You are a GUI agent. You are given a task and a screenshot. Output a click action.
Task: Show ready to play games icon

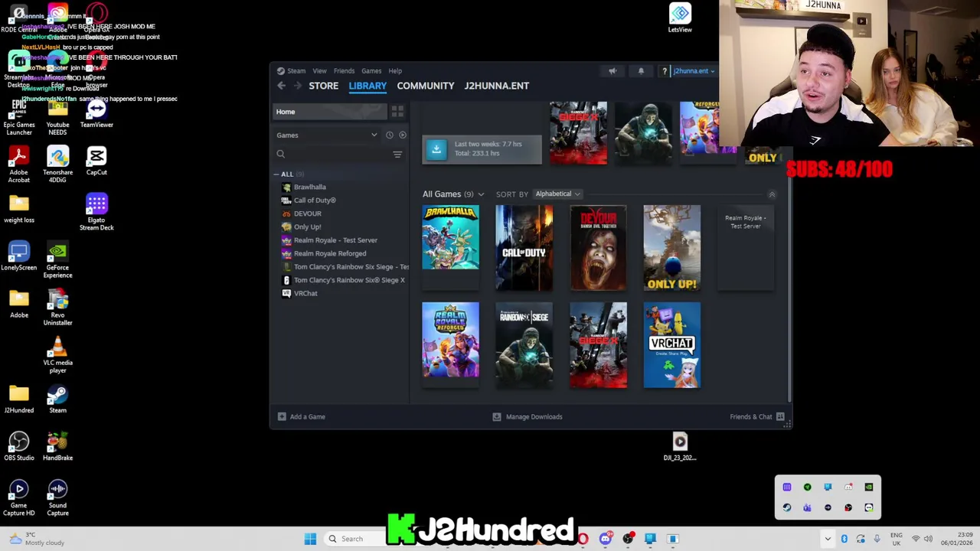click(x=402, y=135)
